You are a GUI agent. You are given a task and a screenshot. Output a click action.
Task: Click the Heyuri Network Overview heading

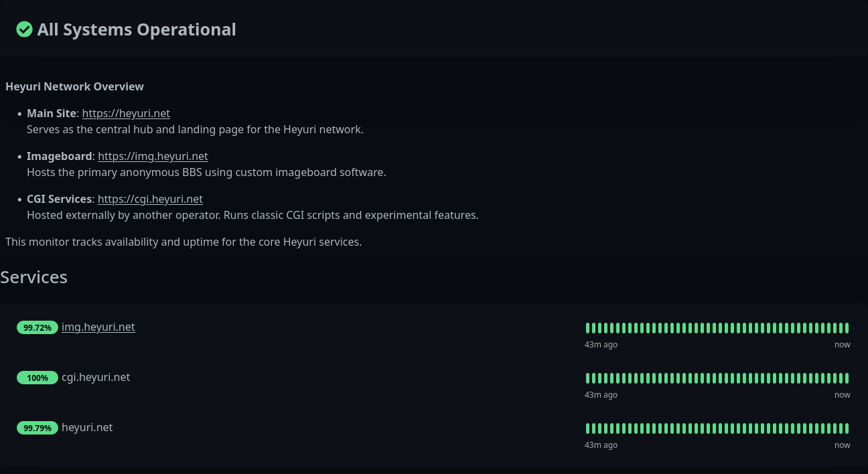coord(74,86)
